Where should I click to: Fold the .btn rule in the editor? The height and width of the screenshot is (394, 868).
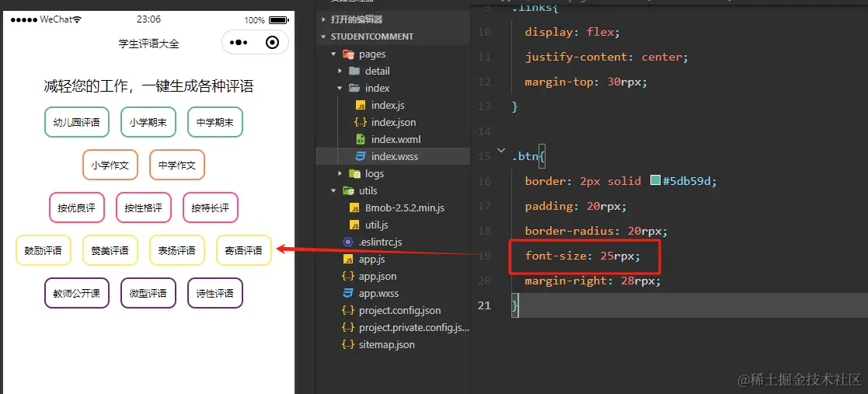[x=501, y=150]
